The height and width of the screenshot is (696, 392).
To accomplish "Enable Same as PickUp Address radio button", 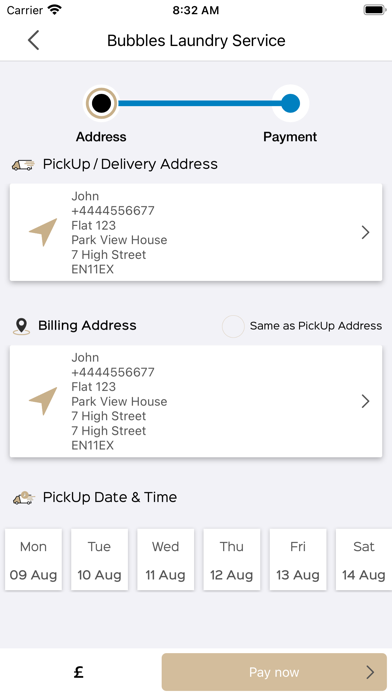I will (x=233, y=326).
